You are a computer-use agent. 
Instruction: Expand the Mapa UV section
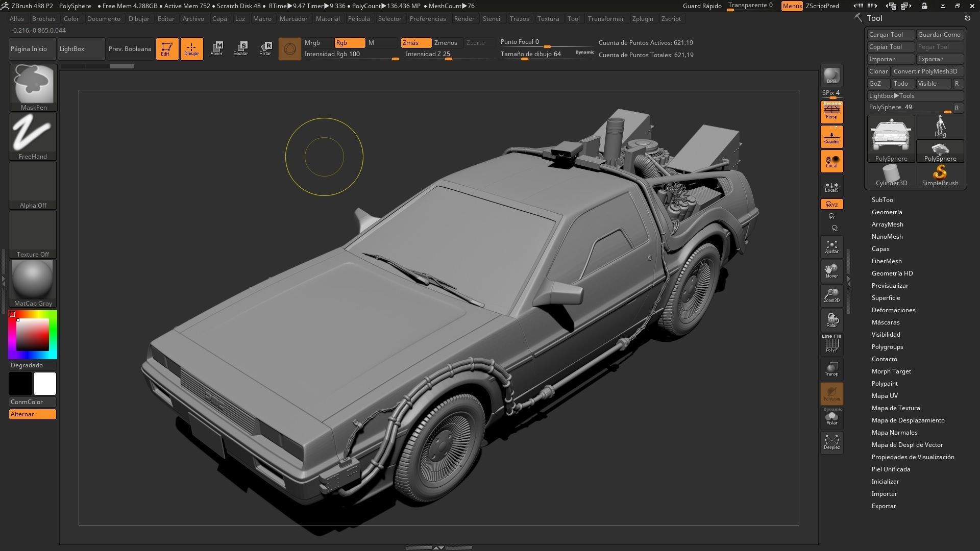click(885, 396)
